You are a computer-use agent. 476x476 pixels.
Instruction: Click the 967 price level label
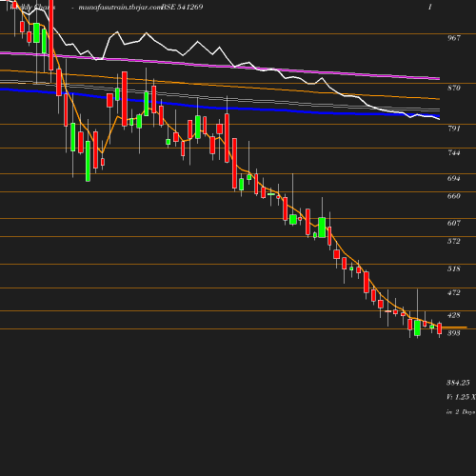point(454,38)
